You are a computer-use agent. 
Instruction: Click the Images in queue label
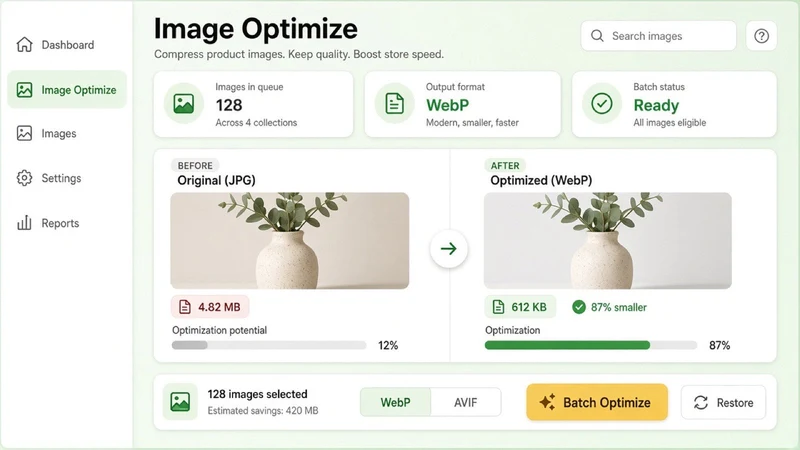click(x=249, y=87)
